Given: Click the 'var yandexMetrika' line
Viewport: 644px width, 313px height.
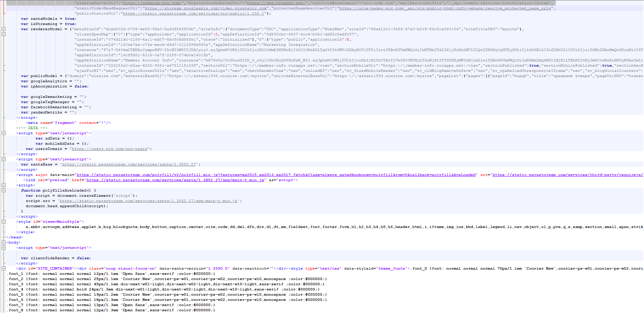Looking at the screenshot, I should tap(49, 112).
